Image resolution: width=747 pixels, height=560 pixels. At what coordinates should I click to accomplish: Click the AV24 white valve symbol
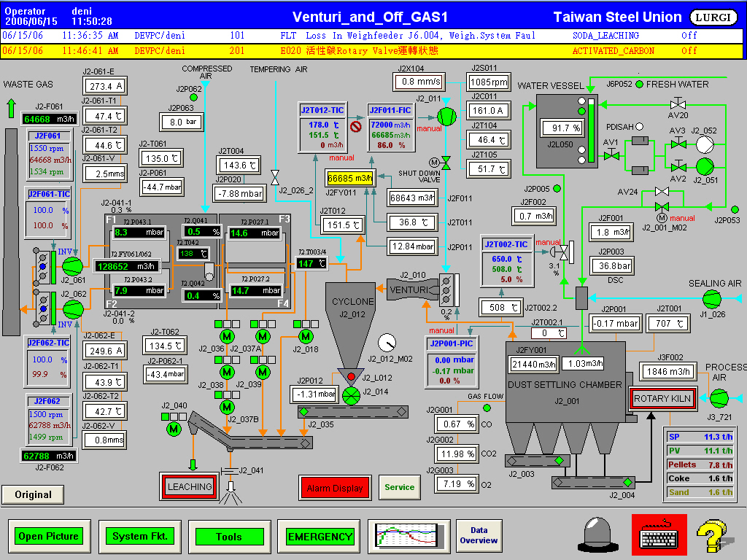(x=662, y=192)
